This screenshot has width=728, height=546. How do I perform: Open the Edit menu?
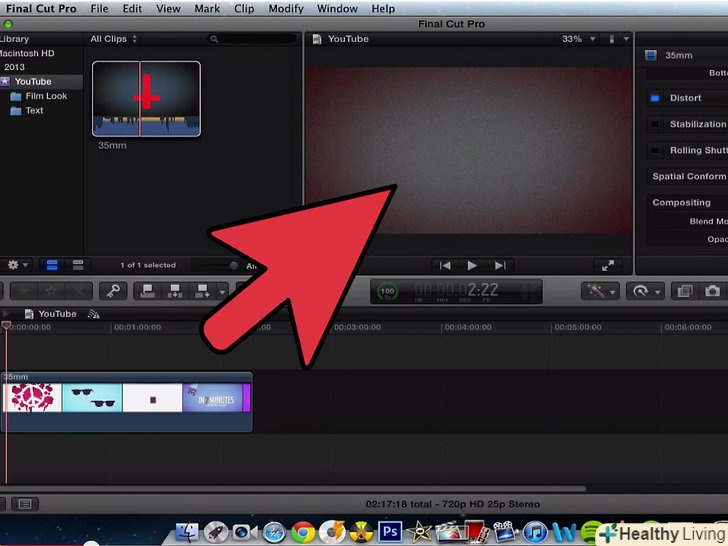point(132,8)
